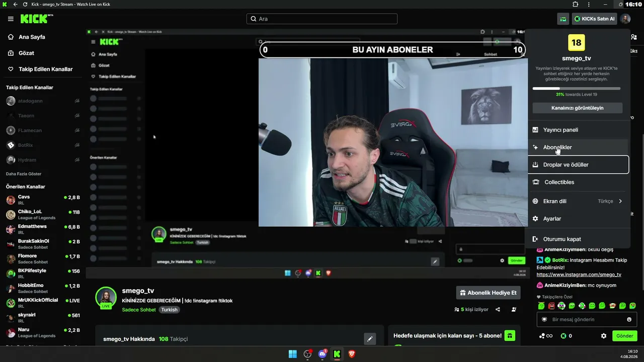Open recommended channel Chiko_LoL
Viewport: 644px width, 362px height.
point(43,215)
